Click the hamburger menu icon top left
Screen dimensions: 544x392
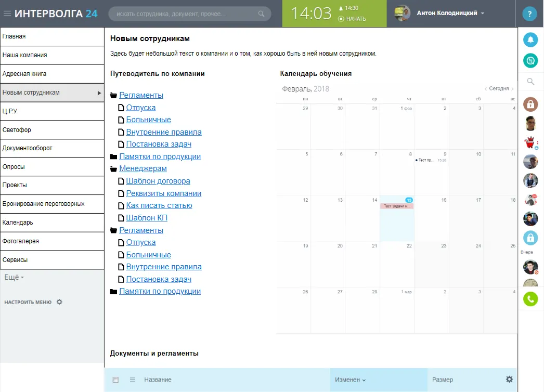pyautogui.click(x=7, y=13)
